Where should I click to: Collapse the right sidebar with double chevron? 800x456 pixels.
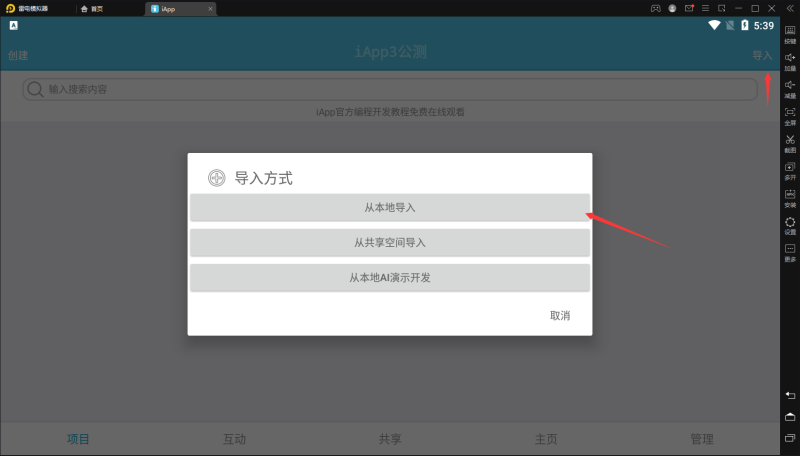point(790,8)
